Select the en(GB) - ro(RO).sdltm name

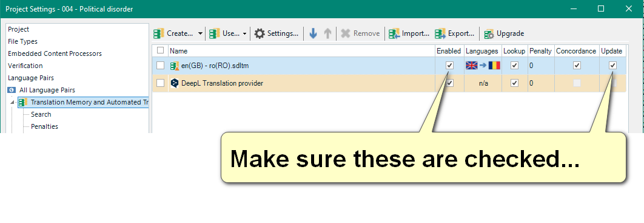(x=215, y=66)
